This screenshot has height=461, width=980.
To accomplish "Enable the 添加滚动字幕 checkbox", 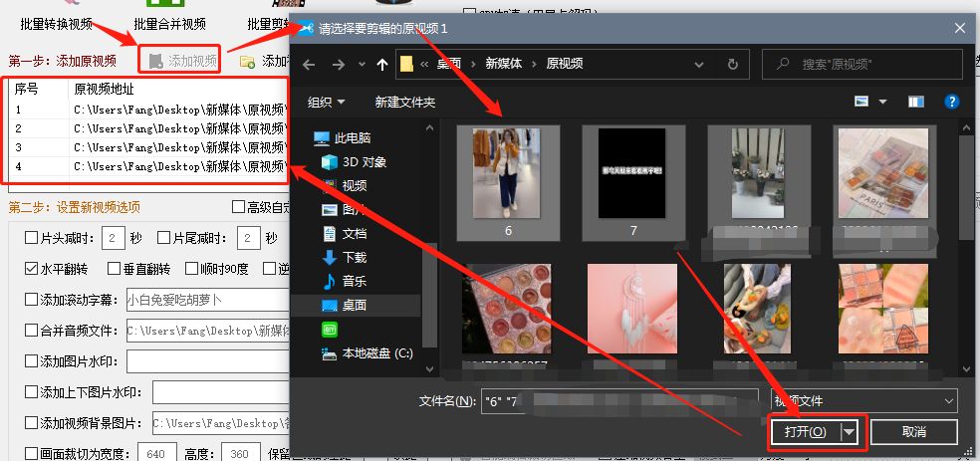I will (x=31, y=300).
